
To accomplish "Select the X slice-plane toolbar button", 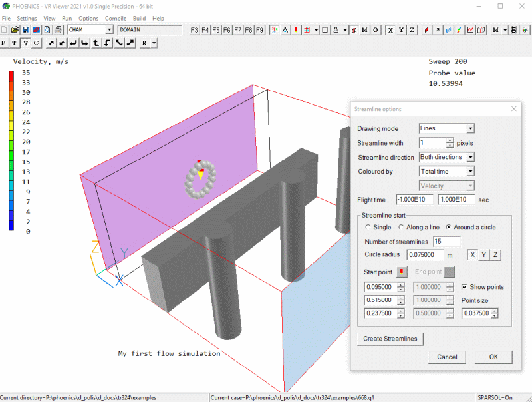I will click(390, 30).
